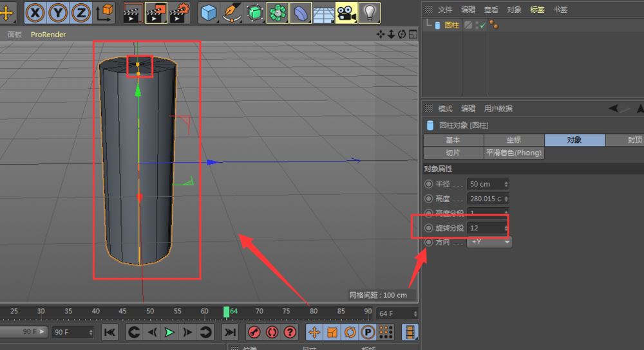Click the X-axis lock icon

click(x=35, y=12)
